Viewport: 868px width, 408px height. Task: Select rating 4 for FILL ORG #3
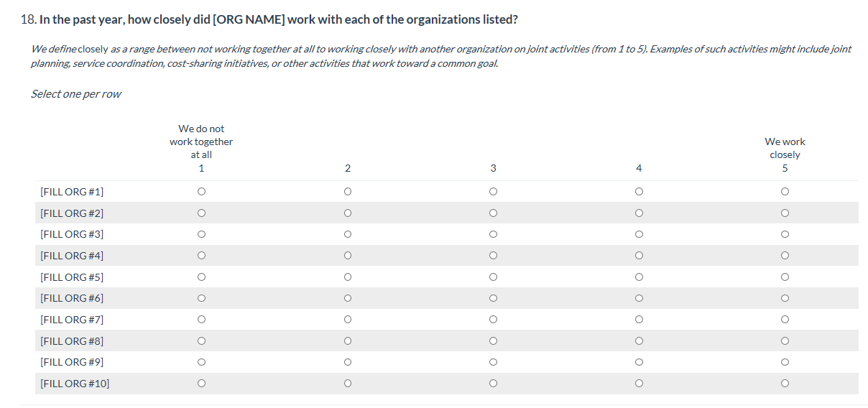tap(639, 234)
